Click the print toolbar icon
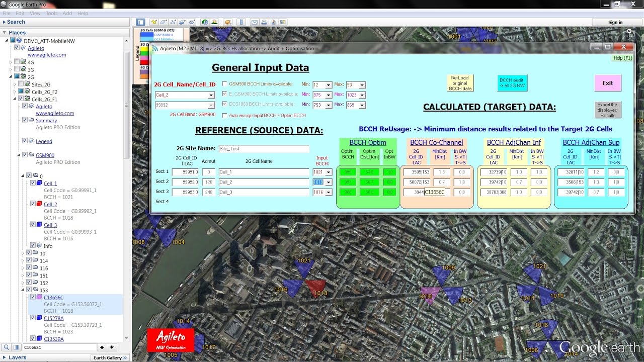Viewport: 644px width, 362px height. [x=264, y=22]
